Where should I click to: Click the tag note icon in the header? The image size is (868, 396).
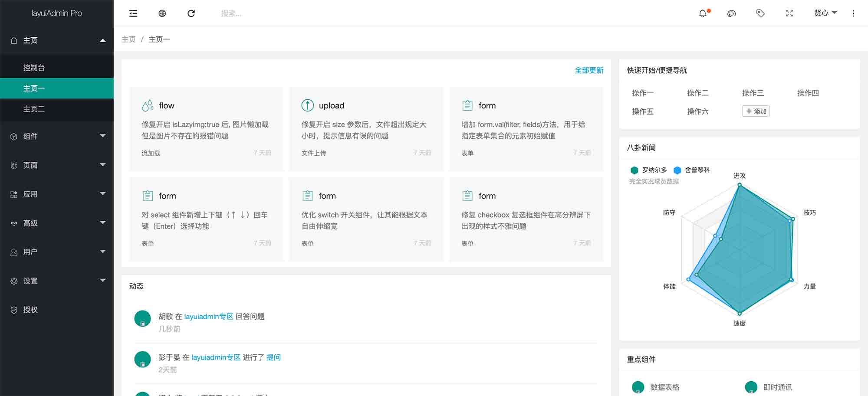760,13
